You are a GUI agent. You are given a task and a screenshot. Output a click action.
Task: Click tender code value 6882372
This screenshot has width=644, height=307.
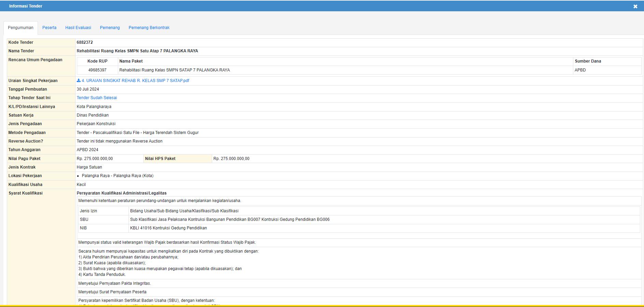coord(85,42)
